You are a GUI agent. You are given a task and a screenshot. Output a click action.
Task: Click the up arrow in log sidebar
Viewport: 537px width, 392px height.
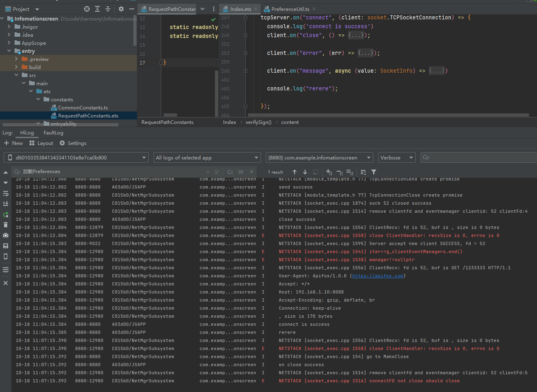(6, 172)
